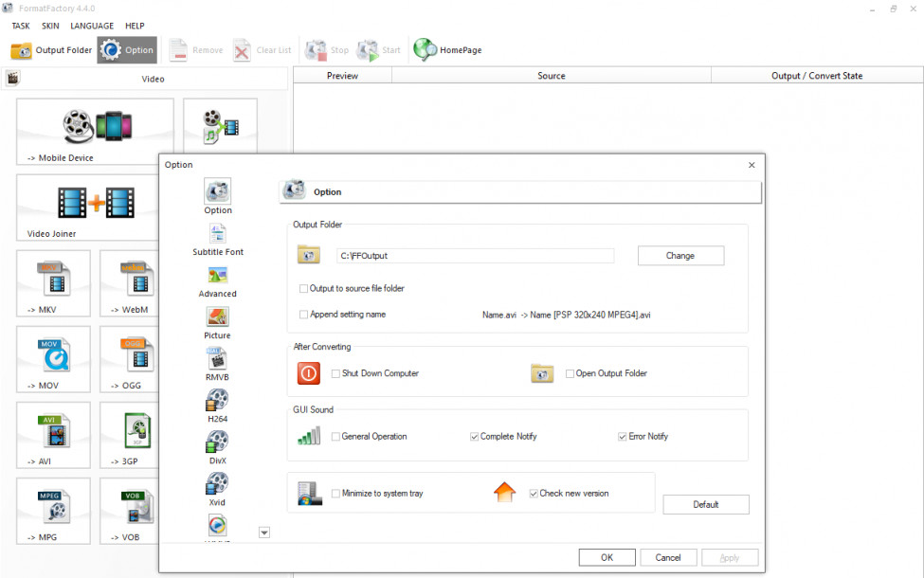Select the Mobile Device conversion tile
924x578 pixels.
coord(95,132)
